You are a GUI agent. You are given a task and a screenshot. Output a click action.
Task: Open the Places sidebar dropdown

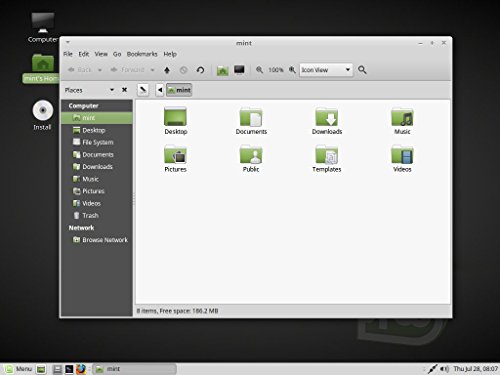(112, 90)
